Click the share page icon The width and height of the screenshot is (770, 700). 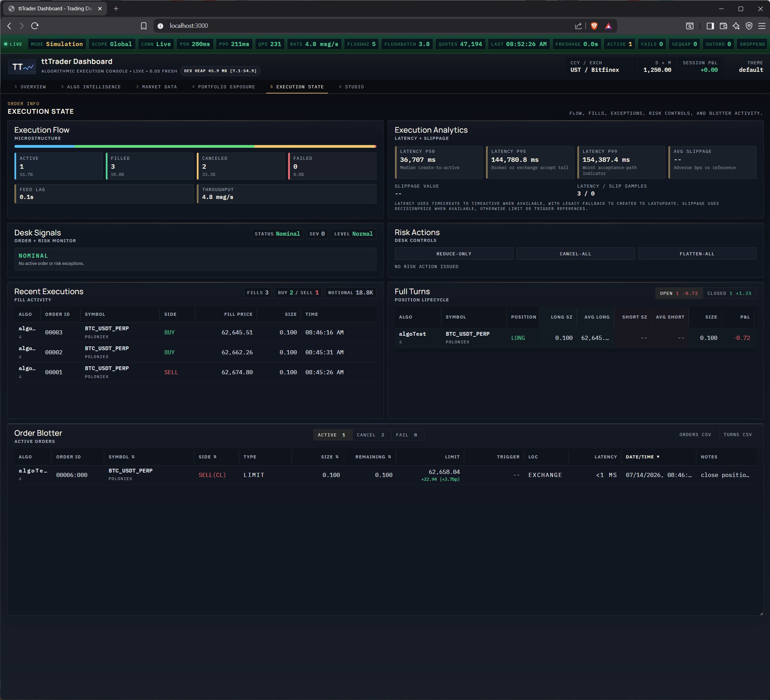coord(578,26)
